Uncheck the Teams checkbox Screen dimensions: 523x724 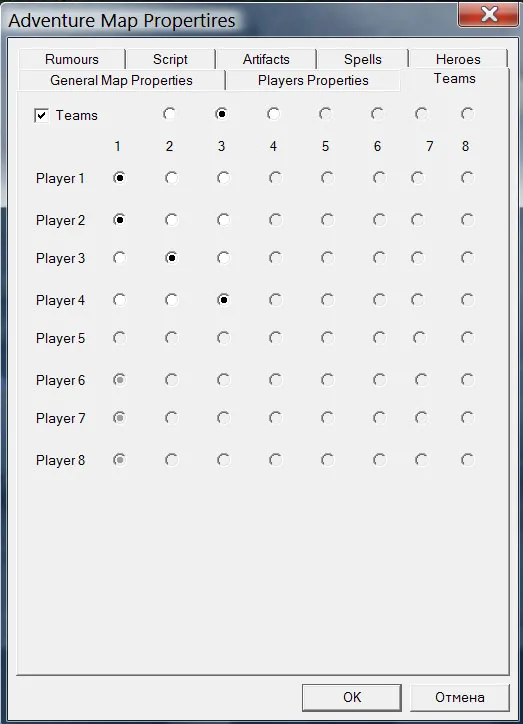click(x=42, y=115)
